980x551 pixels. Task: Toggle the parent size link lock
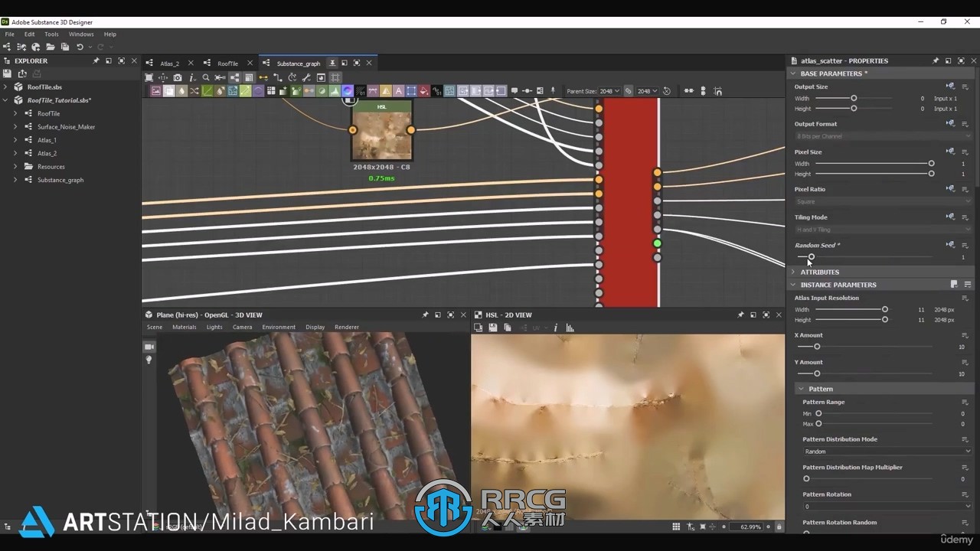[x=629, y=91]
